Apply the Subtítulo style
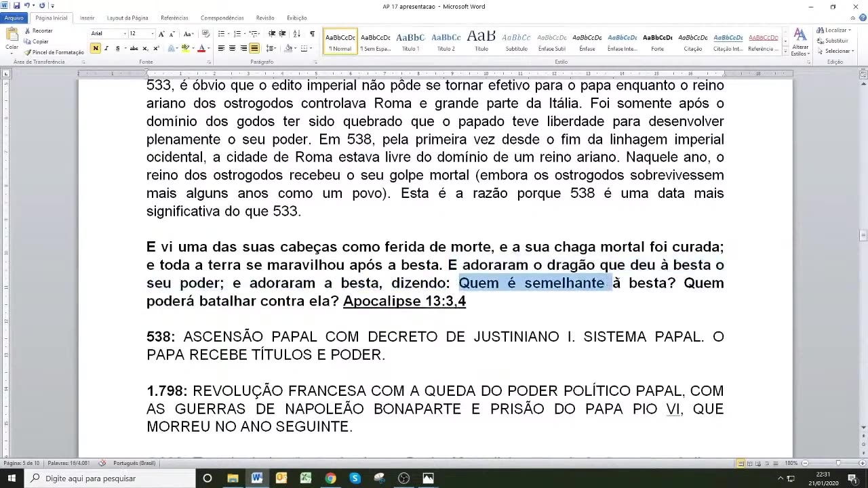The width and height of the screenshot is (868, 488). 516,41
